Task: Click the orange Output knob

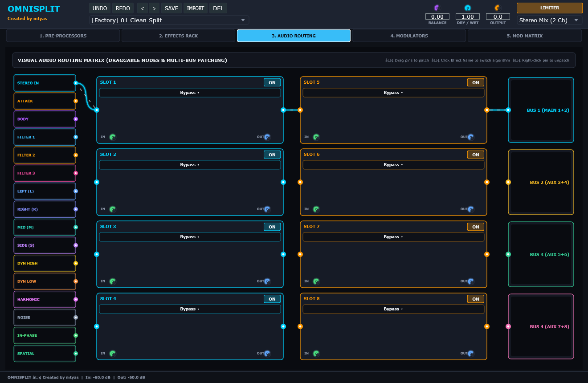Action: (x=498, y=8)
